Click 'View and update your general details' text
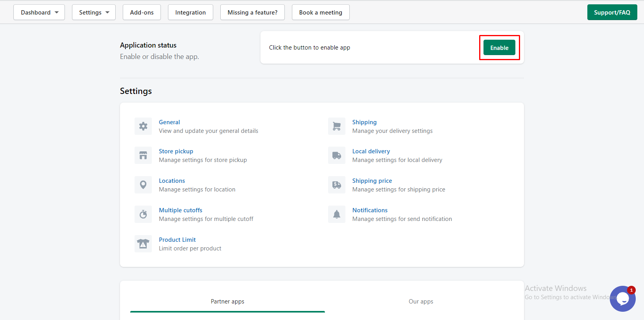 pyautogui.click(x=209, y=131)
